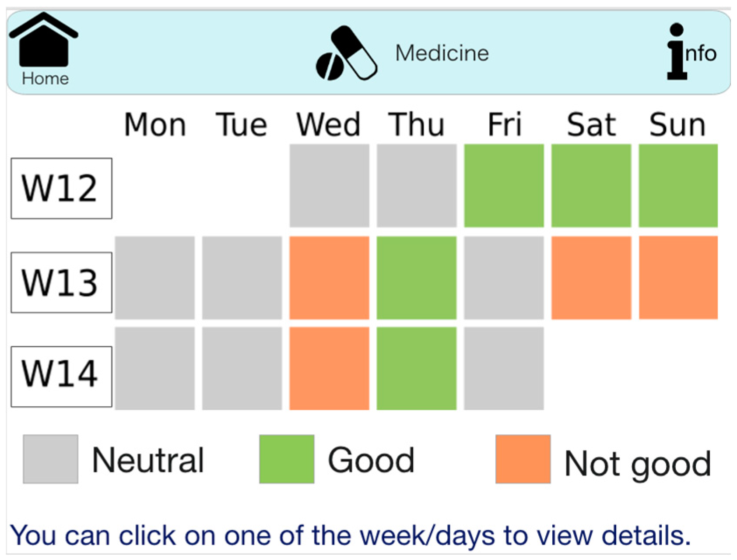The image size is (737, 560).
Task: Select W14 Wednesday orange square
Action: [x=329, y=369]
